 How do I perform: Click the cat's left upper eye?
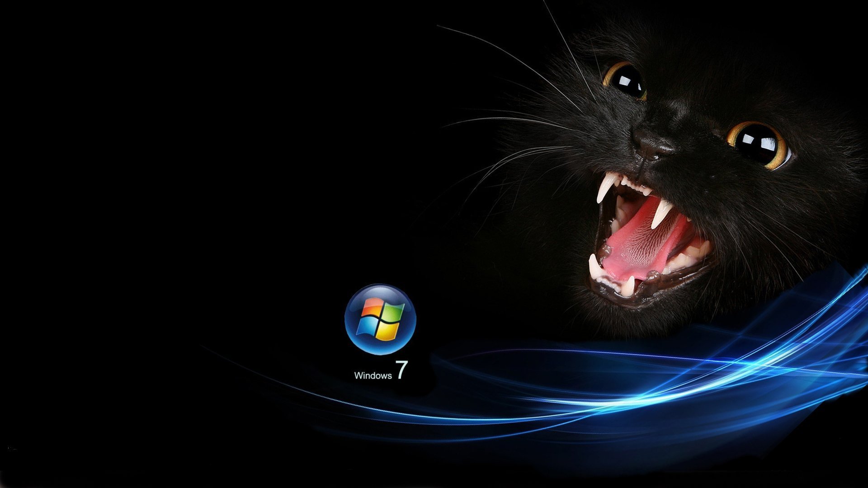(x=626, y=81)
